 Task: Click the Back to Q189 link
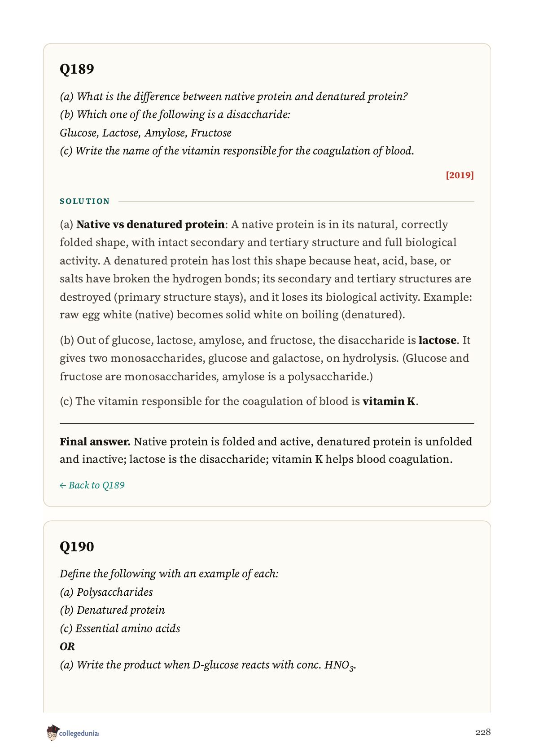click(92, 485)
